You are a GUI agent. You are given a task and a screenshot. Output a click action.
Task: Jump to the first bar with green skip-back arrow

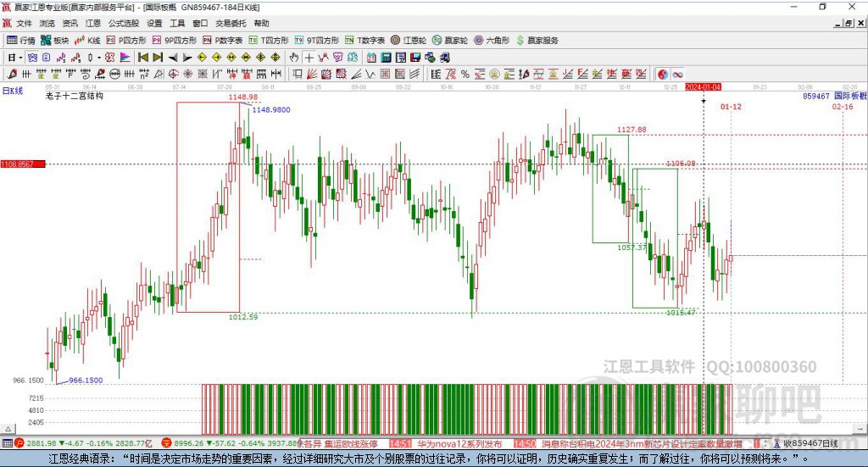click(x=143, y=57)
